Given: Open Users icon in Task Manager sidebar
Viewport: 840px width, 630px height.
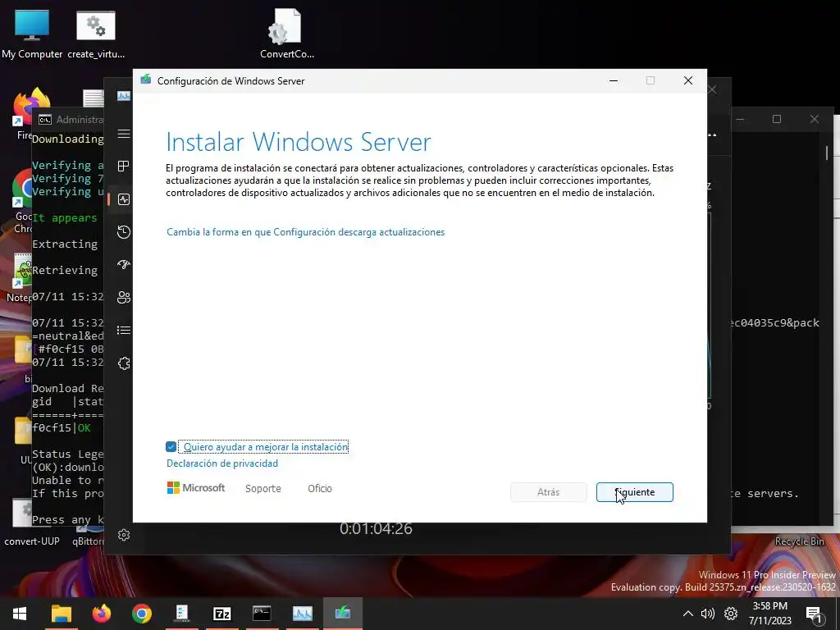Looking at the screenshot, I should [x=124, y=297].
